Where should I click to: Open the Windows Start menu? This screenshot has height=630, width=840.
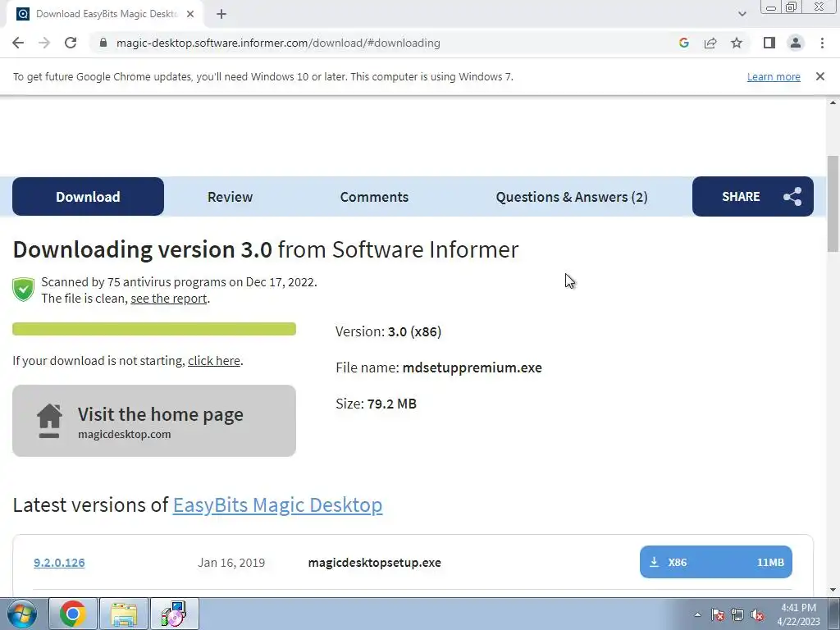point(22,614)
